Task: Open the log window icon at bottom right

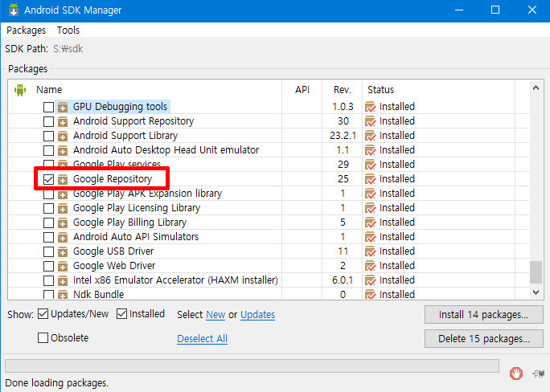Action: (x=539, y=374)
